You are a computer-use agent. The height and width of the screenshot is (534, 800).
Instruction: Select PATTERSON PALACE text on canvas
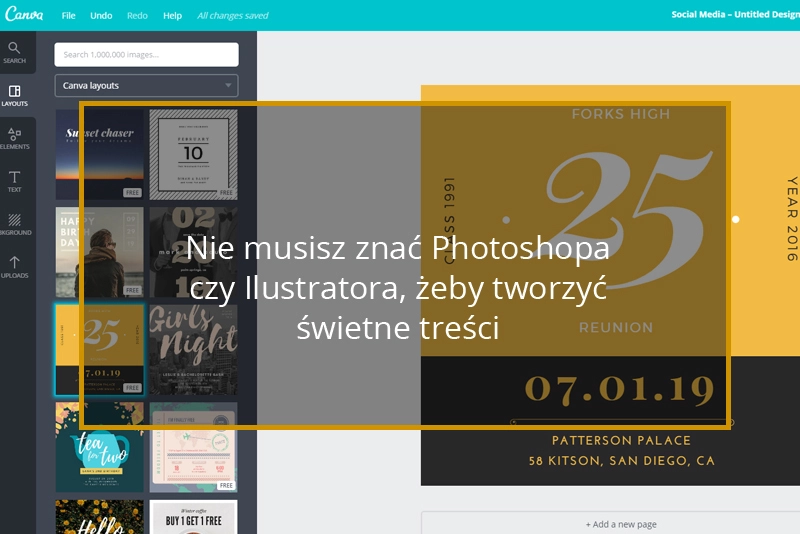[621, 440]
